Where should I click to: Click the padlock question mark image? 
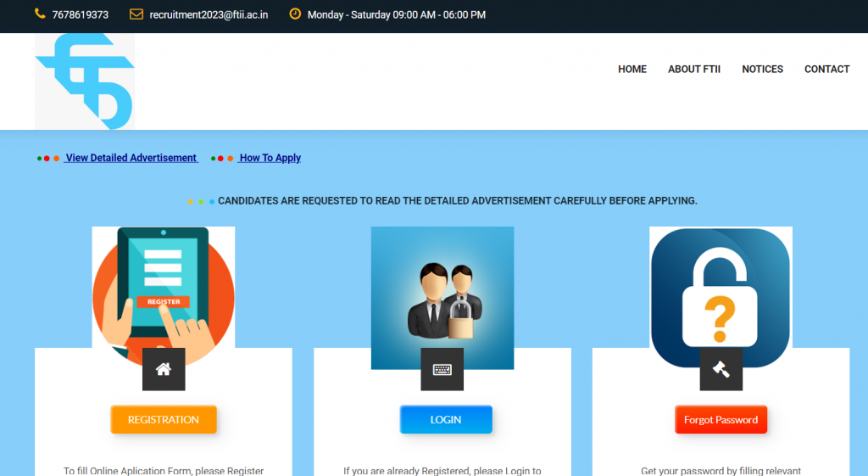721,288
